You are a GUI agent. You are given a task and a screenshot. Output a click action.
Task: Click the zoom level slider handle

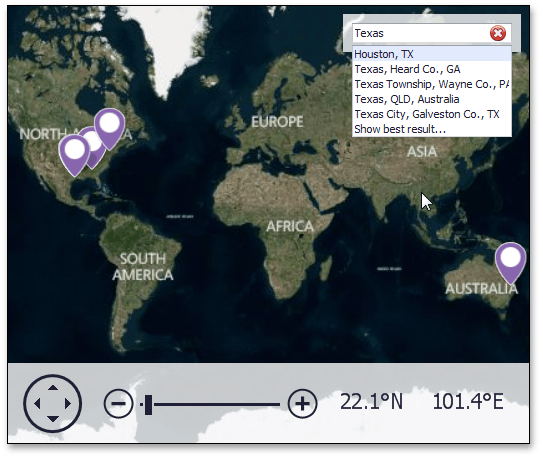tap(148, 404)
